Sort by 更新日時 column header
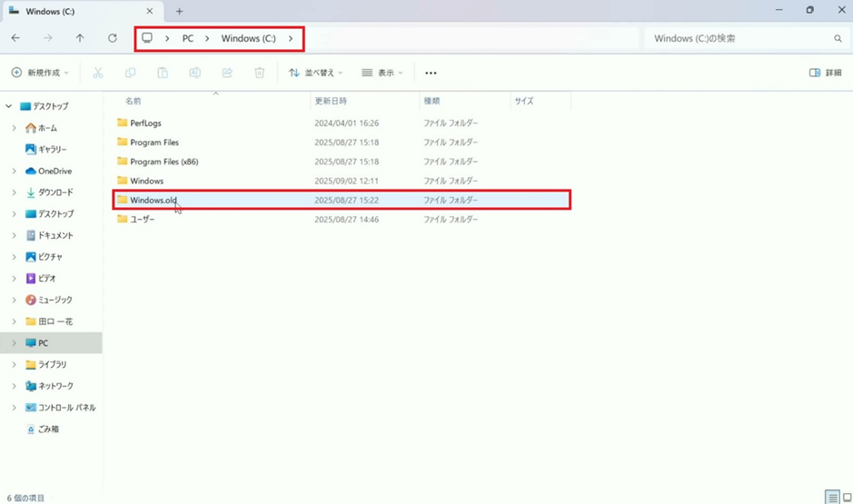This screenshot has height=504, width=853. (x=332, y=101)
